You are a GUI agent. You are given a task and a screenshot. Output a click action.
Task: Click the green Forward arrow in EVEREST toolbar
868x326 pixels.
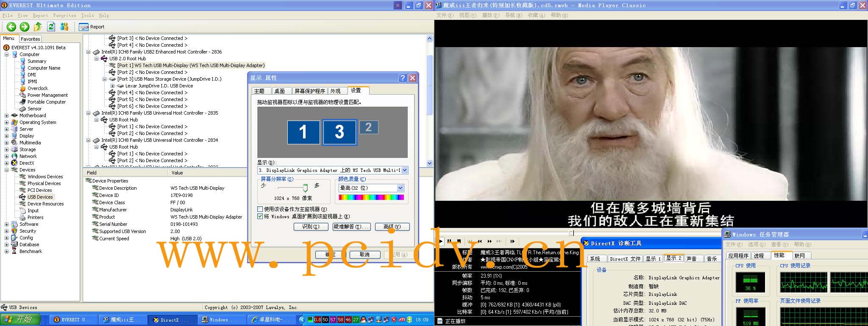click(x=25, y=27)
